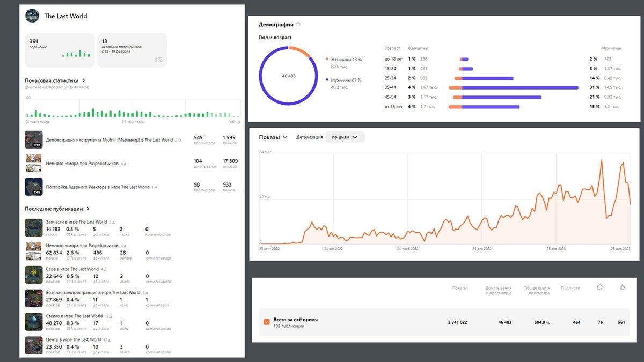
Task: Click the comments speech-bubble column icon
Action: pyautogui.click(x=599, y=287)
